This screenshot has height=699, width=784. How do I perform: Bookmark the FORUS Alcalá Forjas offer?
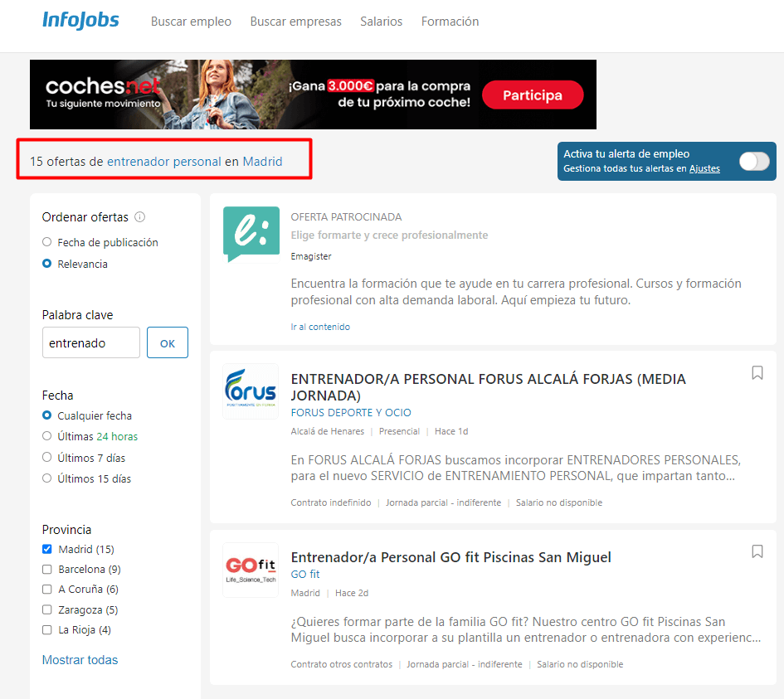757,373
